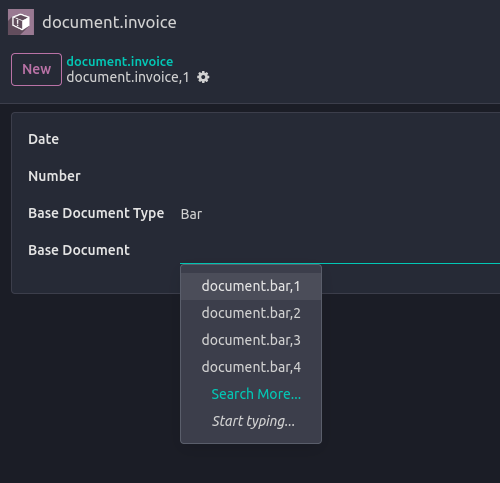Click the Base Document label

coord(79,250)
